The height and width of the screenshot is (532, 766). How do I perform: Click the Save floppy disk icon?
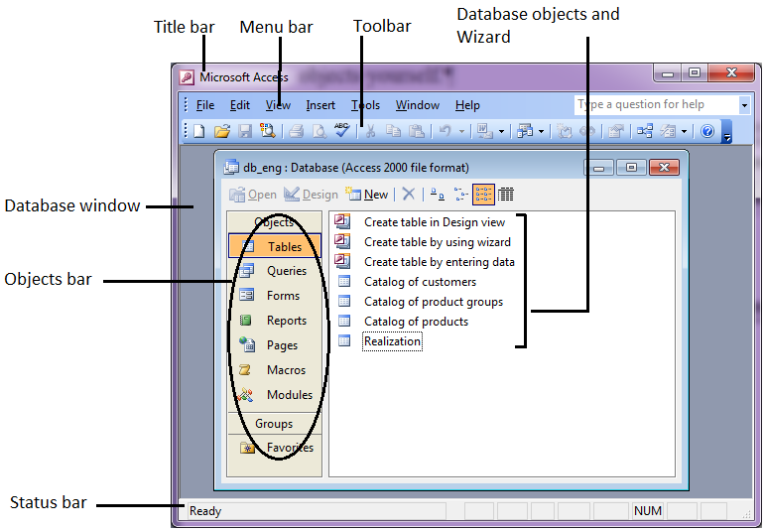[x=245, y=131]
